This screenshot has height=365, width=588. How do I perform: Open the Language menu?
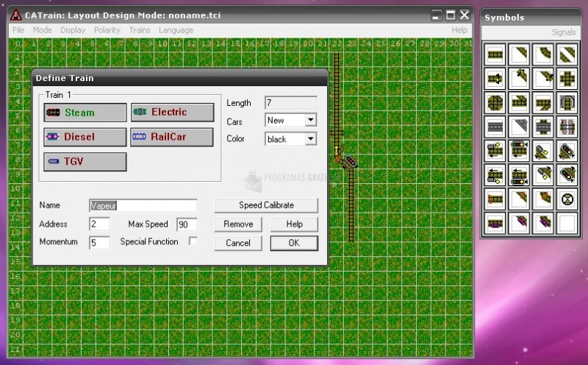(x=176, y=30)
